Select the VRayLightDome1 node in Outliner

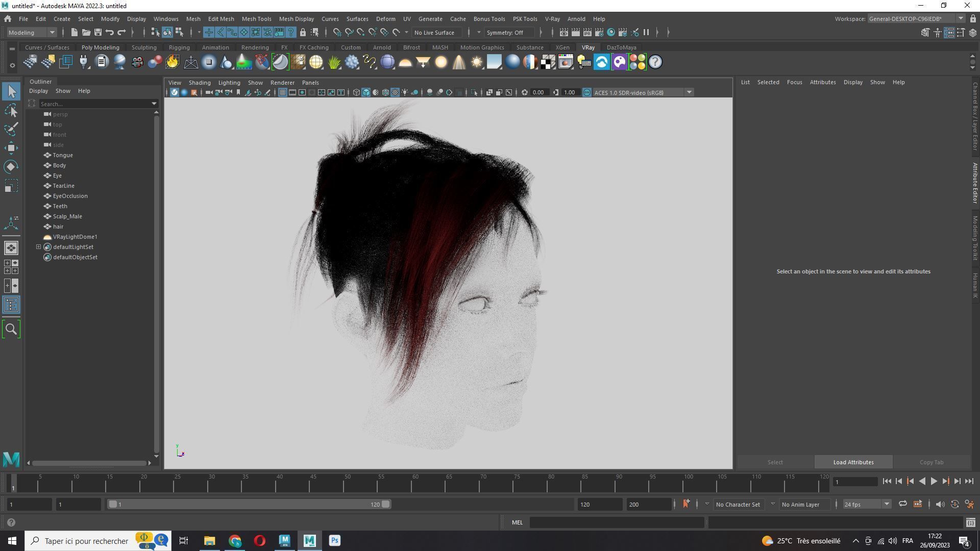coord(75,237)
